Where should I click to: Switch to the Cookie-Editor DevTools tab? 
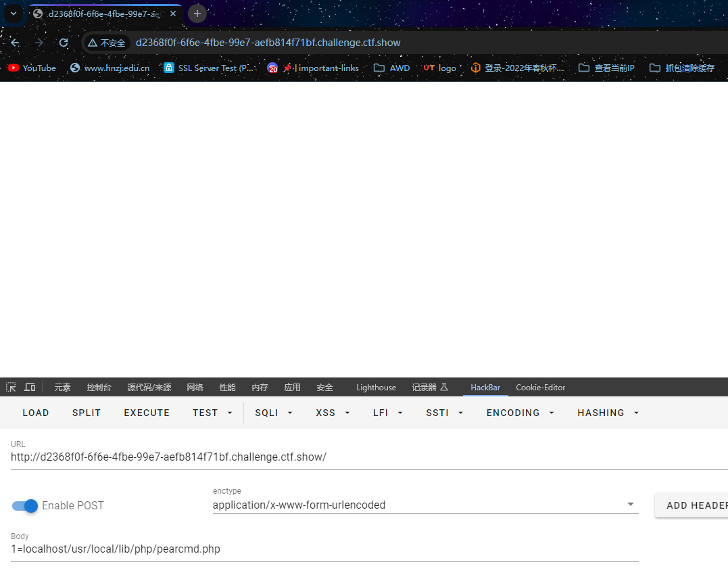pos(541,388)
